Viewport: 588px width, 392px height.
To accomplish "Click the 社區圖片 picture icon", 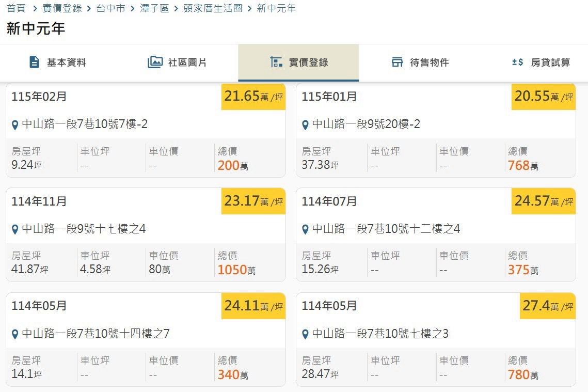I will pyautogui.click(x=155, y=62).
